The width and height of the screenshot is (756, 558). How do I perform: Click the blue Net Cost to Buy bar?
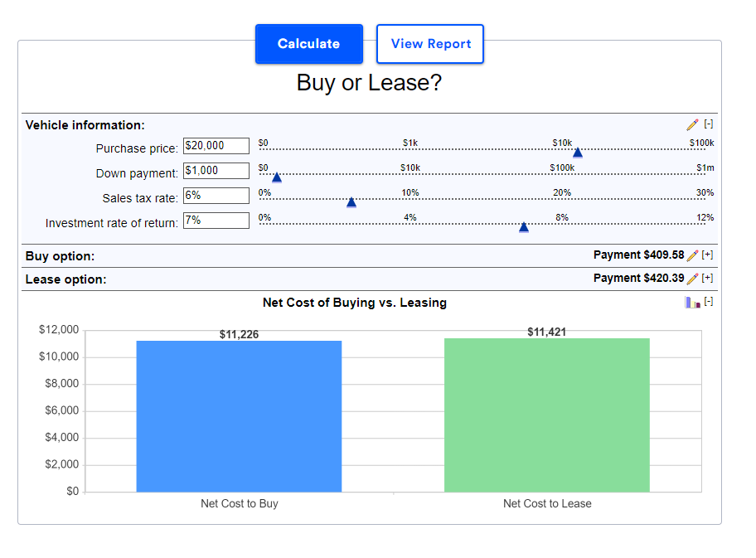coord(239,415)
